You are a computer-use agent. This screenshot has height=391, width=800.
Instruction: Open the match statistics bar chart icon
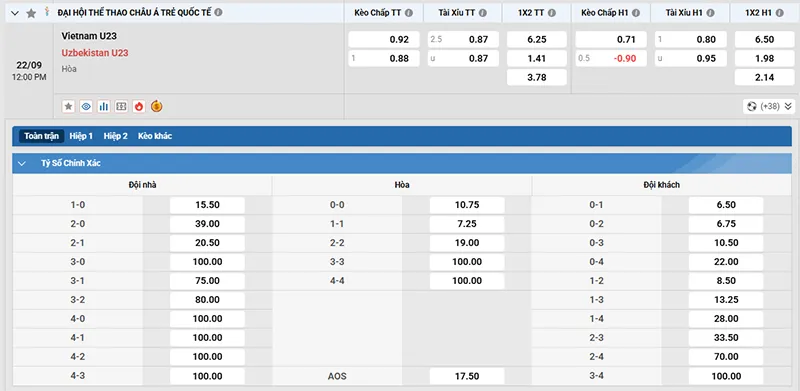click(x=104, y=106)
